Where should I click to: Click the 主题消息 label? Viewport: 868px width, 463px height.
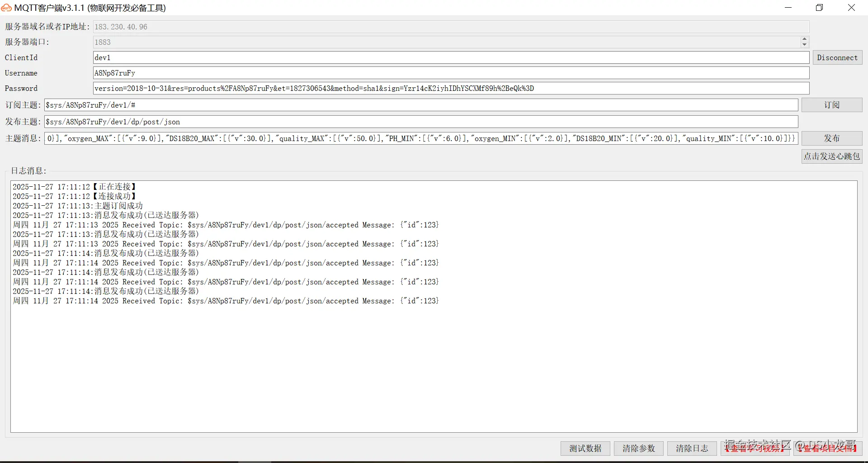point(23,138)
